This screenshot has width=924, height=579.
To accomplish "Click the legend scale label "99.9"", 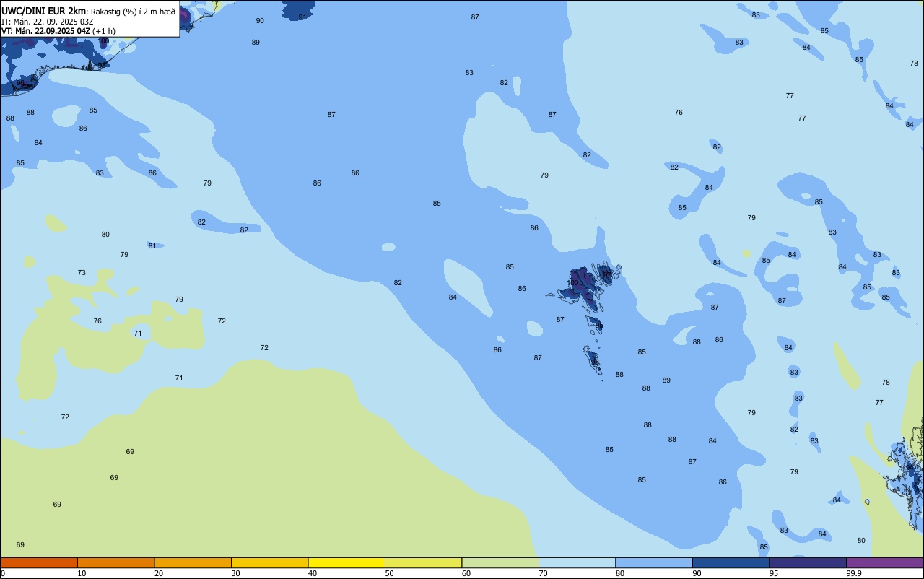I will click(x=854, y=573).
